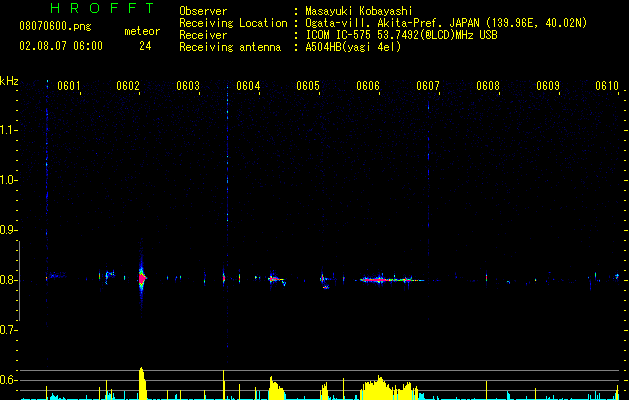Click the A504HB(yagi 4el) antenna text
Viewport: 629px width, 400px height.
(353, 47)
